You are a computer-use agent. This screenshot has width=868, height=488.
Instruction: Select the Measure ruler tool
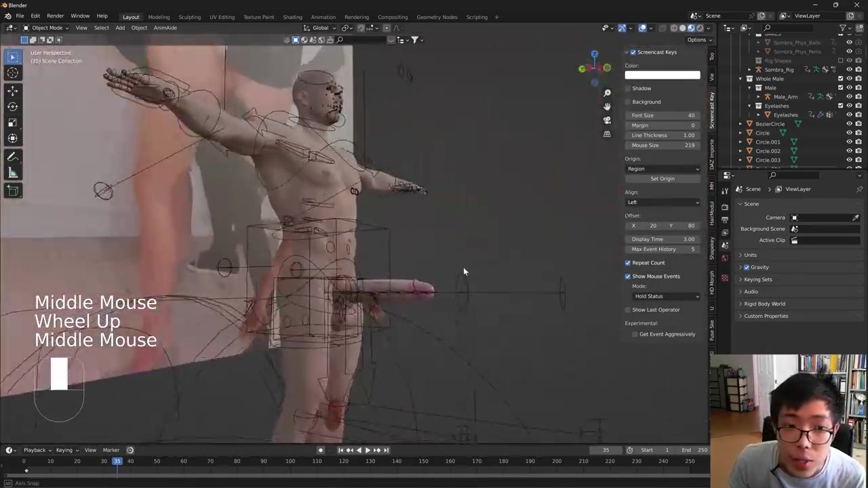coord(13,173)
